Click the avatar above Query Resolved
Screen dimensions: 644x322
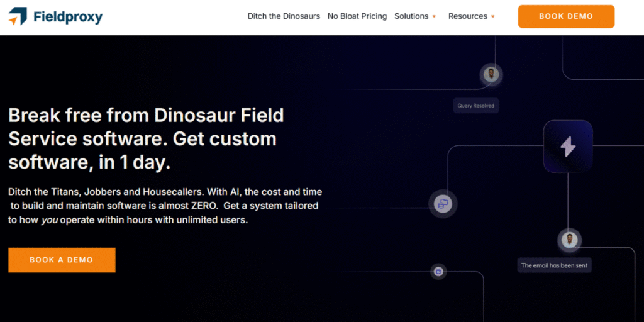tap(491, 74)
